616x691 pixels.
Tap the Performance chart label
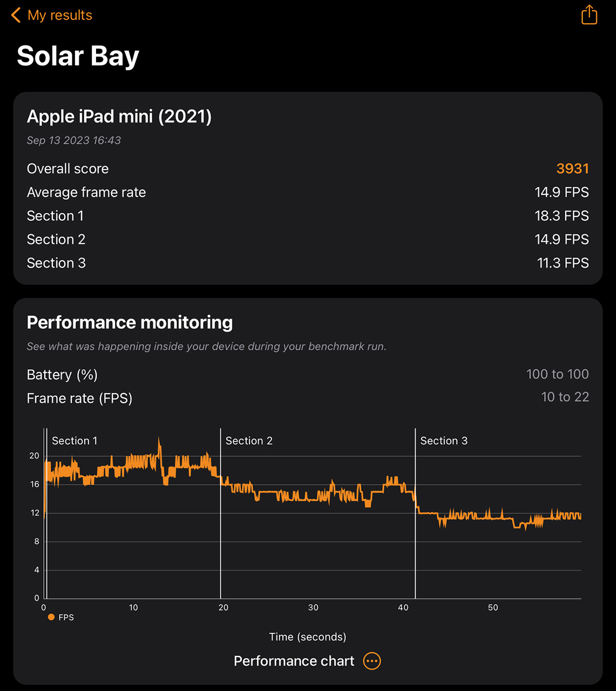pyautogui.click(x=294, y=661)
